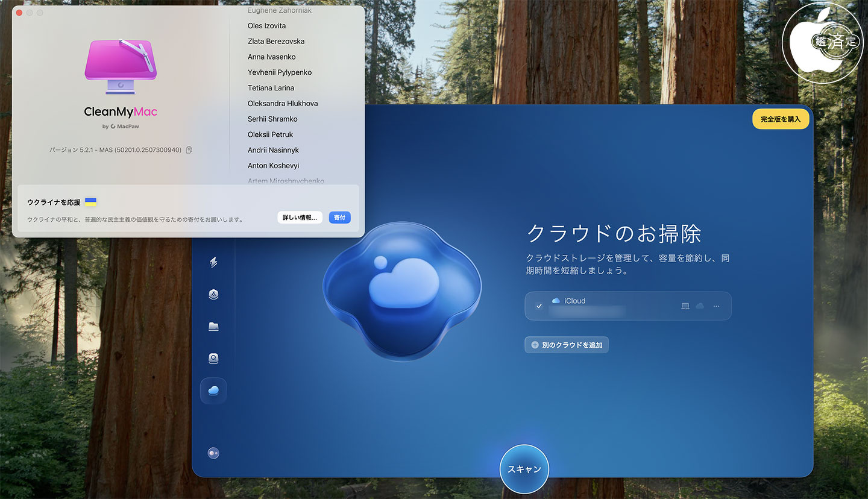868x499 pixels.
Task: Select credit name Andrii Nasinnyk
Action: (273, 150)
